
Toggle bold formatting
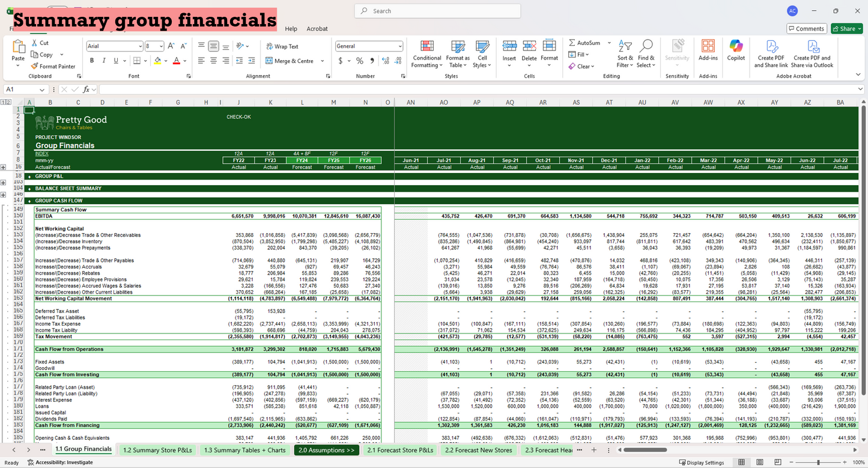pos(91,60)
